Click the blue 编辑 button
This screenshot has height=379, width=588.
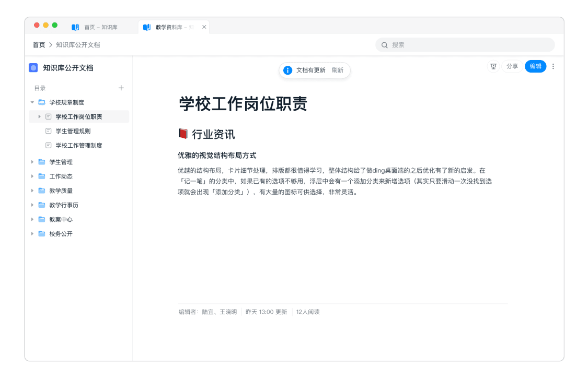[536, 66]
